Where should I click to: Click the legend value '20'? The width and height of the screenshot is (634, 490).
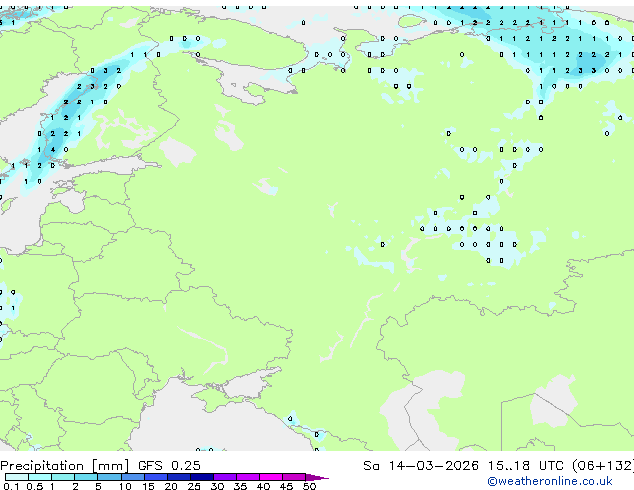[x=171, y=486]
